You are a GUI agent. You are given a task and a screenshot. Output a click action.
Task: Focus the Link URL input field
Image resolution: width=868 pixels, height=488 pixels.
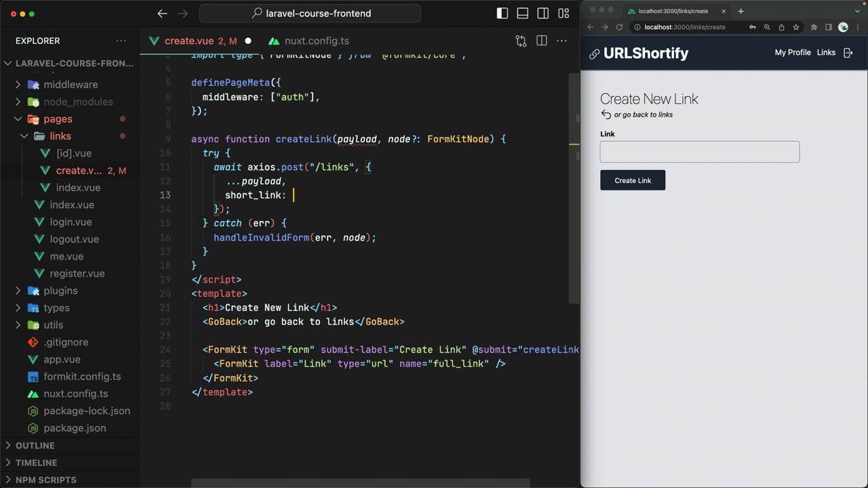[x=700, y=152]
